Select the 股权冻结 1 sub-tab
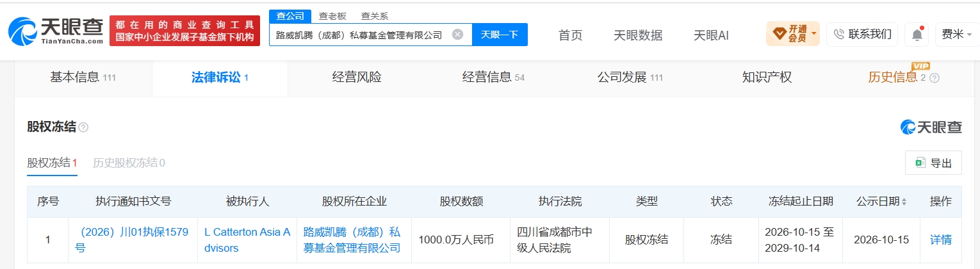980x269 pixels. point(52,163)
